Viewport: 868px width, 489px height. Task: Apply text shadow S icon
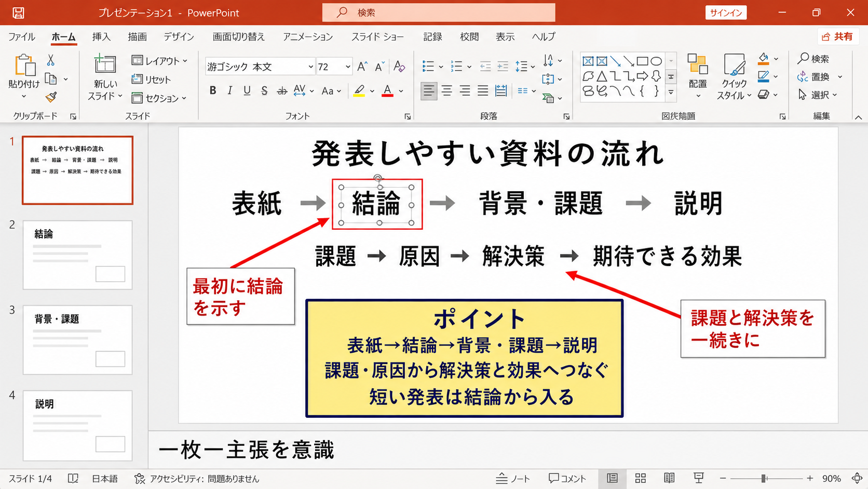tap(264, 91)
